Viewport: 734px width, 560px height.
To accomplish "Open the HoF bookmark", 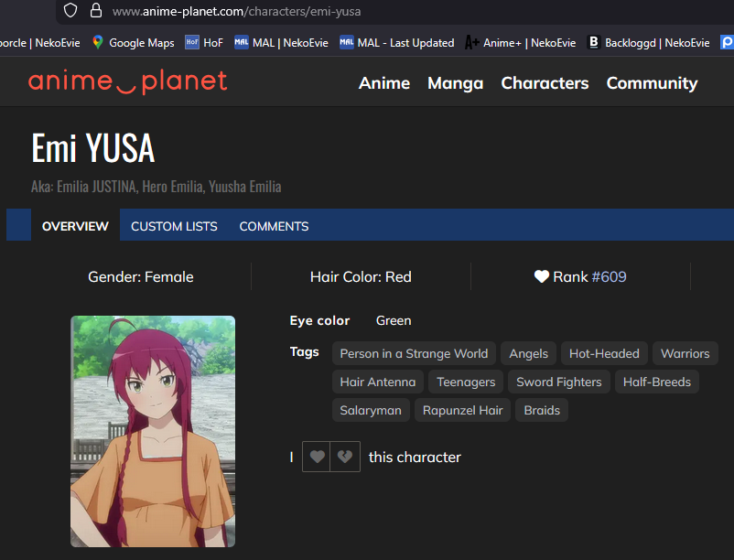I will click(203, 43).
